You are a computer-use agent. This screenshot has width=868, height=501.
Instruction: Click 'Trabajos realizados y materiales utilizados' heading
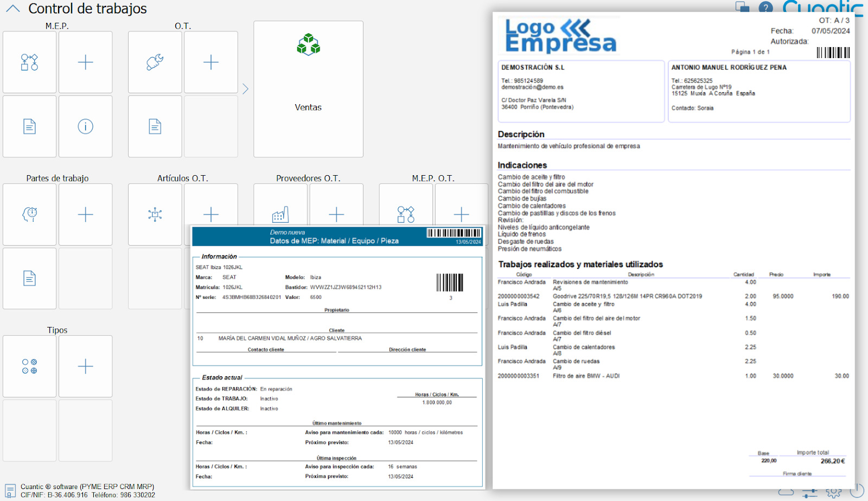coord(580,265)
